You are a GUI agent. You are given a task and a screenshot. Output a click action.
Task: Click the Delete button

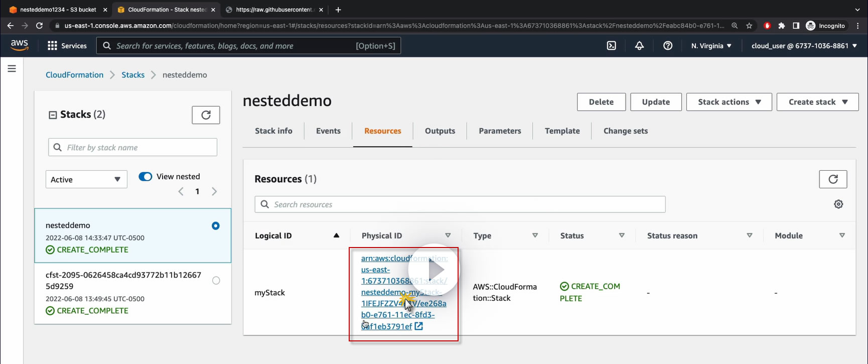[601, 102]
